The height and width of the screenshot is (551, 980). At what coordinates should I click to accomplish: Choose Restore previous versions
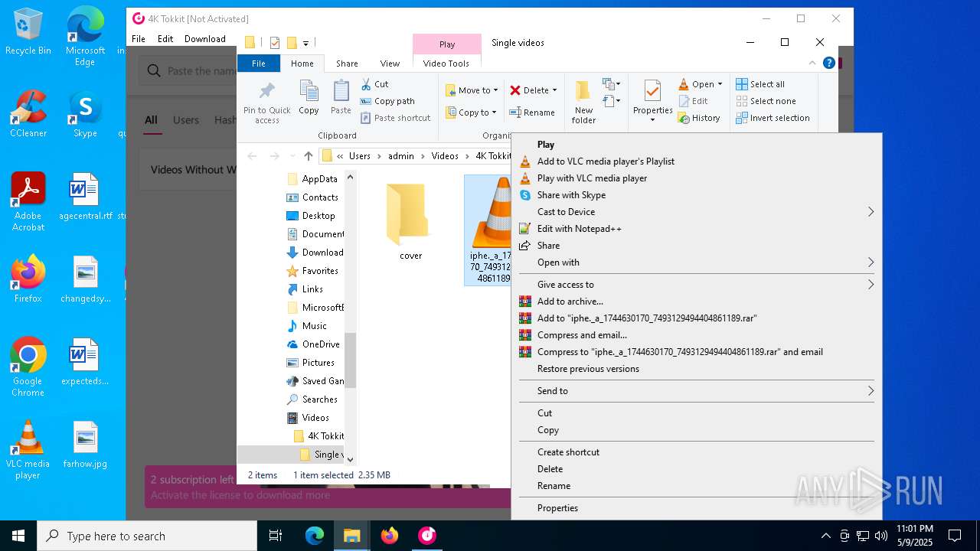(696, 369)
